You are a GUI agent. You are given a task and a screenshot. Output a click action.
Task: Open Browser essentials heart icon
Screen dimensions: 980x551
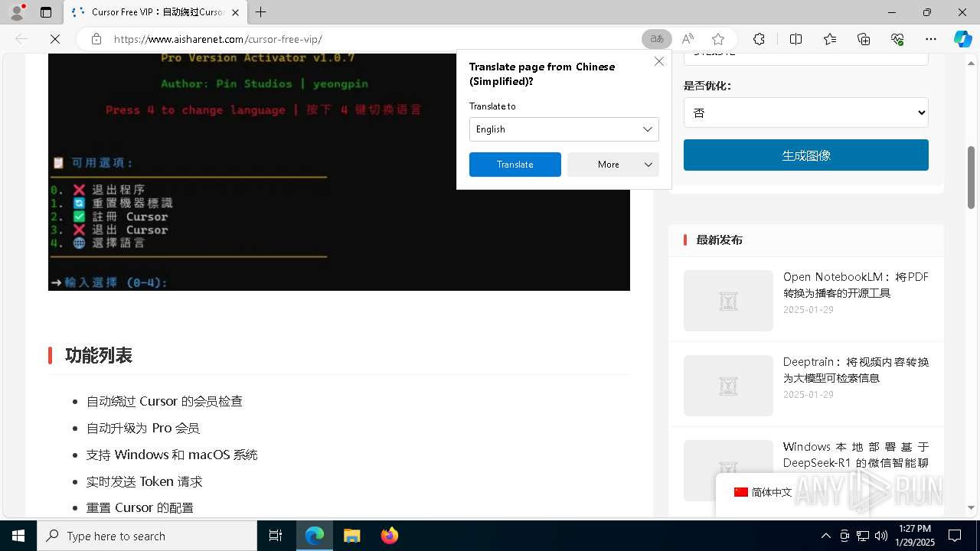click(897, 39)
